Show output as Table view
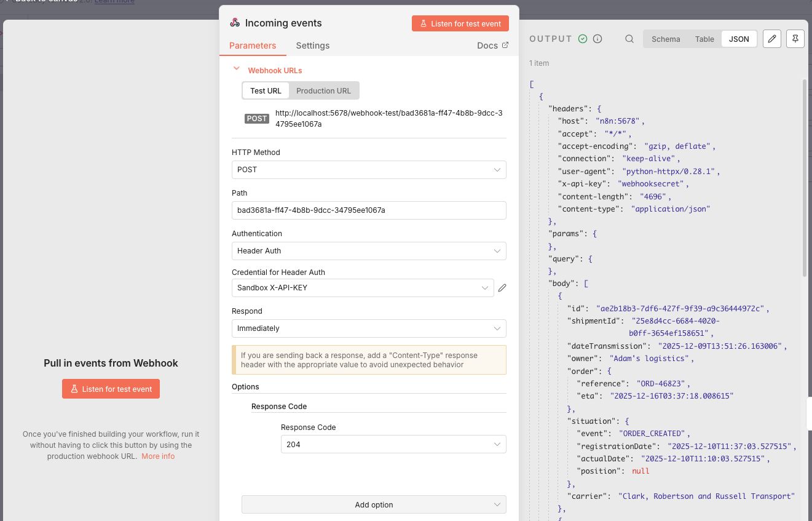The width and height of the screenshot is (812, 521). coord(704,39)
